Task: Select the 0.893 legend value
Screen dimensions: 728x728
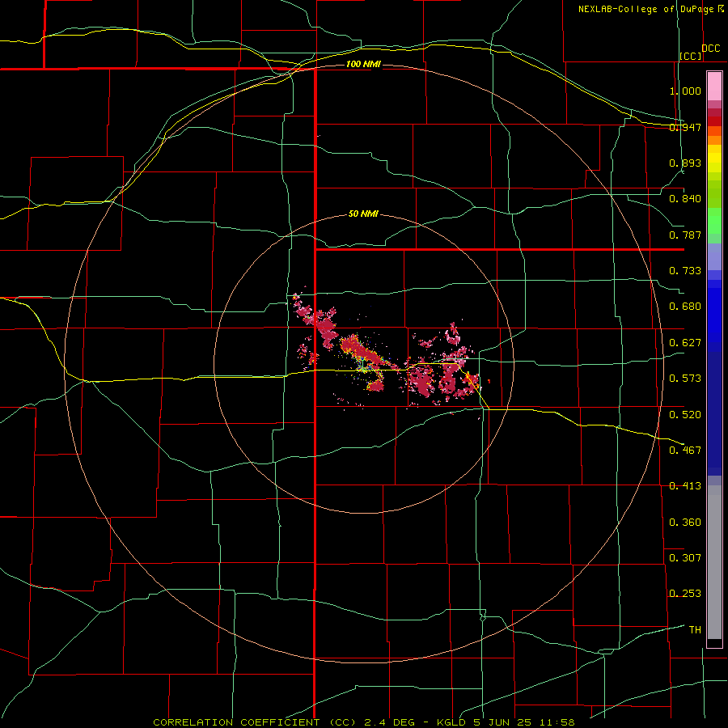Action: tap(685, 163)
